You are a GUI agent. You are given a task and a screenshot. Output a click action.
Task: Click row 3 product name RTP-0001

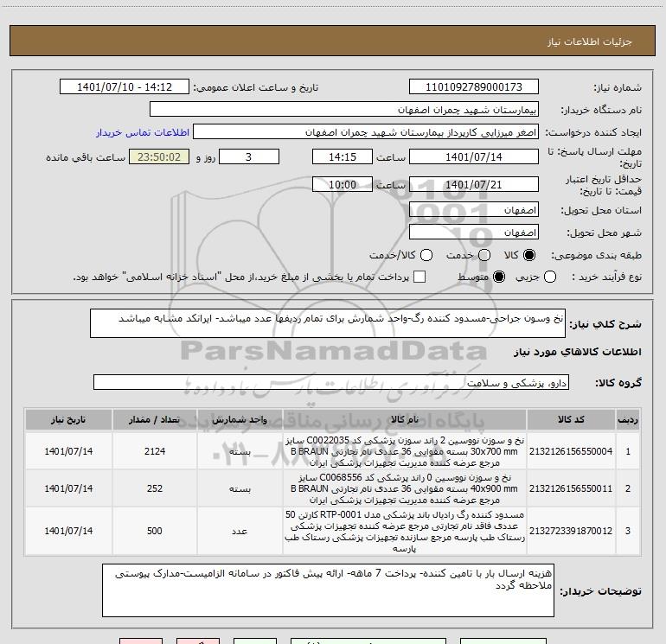click(x=405, y=531)
